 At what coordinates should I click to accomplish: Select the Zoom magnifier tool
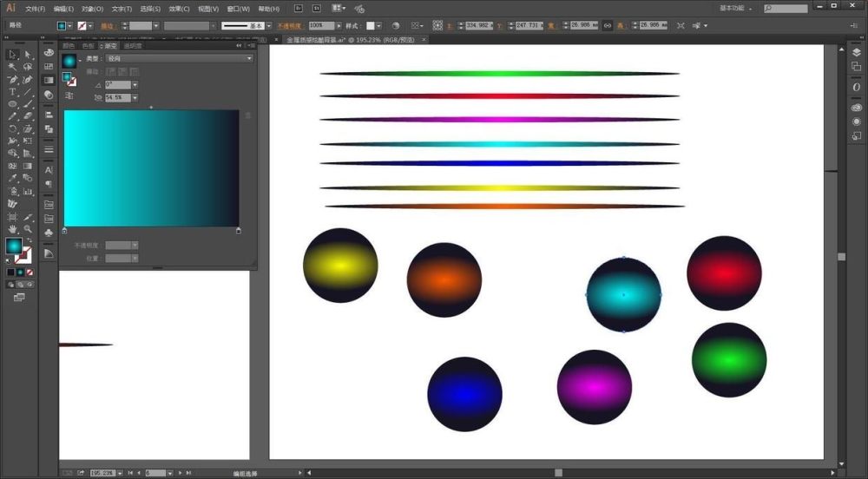28,228
